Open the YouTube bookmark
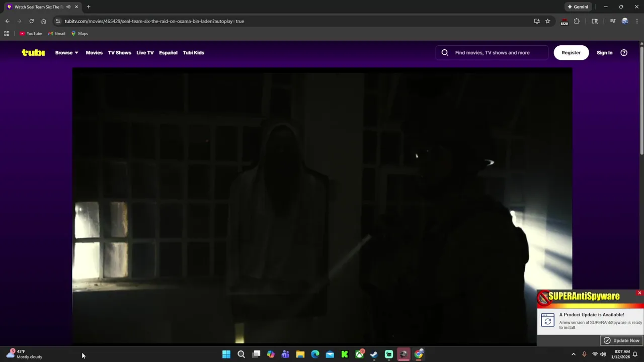Image resolution: width=644 pixels, height=362 pixels. [31, 34]
